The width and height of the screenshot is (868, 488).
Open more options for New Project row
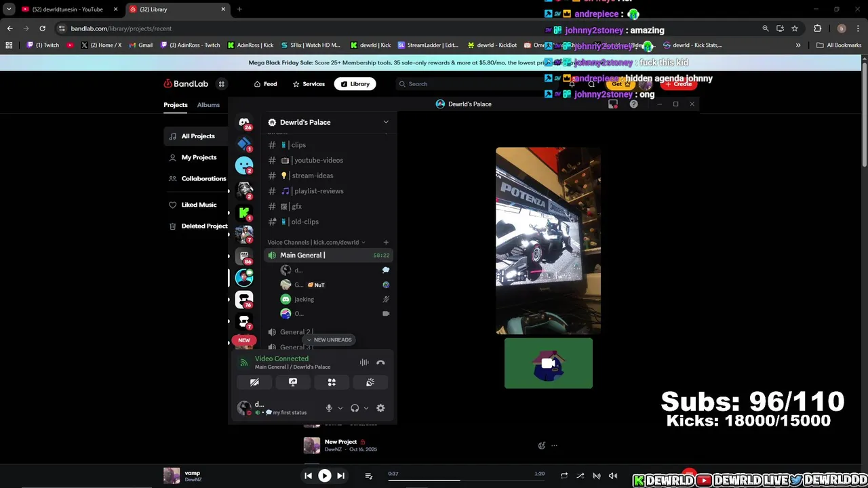pyautogui.click(x=554, y=445)
